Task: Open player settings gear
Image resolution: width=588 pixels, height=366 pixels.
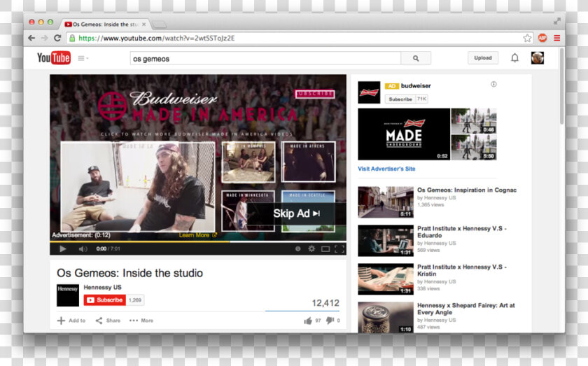Action: pyautogui.click(x=311, y=248)
